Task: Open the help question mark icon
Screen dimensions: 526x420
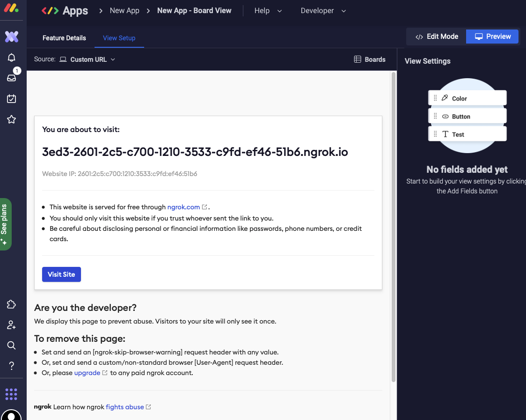Action: tap(11, 366)
